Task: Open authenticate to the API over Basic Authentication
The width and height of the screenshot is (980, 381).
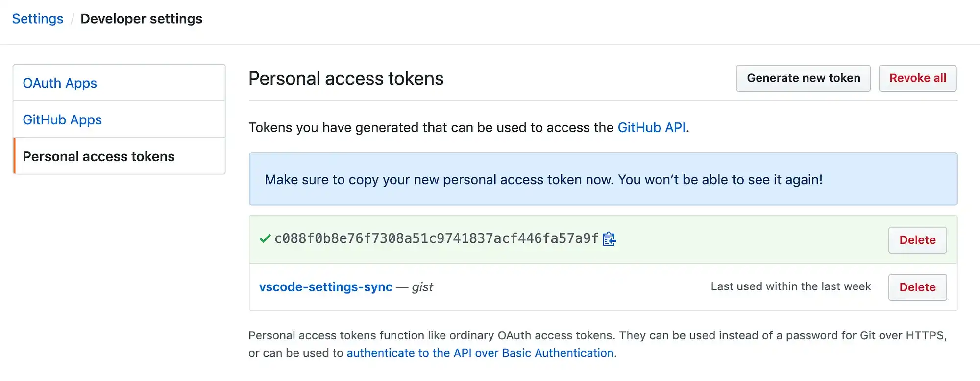Action: click(480, 353)
